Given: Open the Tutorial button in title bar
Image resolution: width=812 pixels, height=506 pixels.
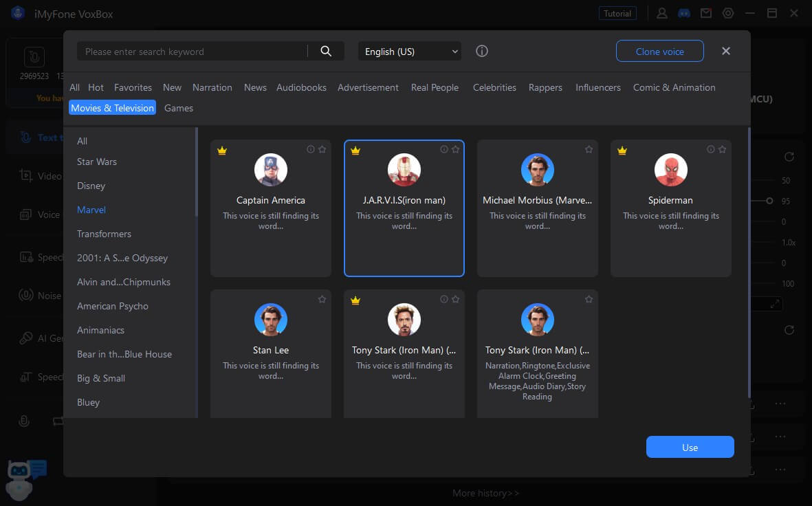Looking at the screenshot, I should (x=617, y=14).
